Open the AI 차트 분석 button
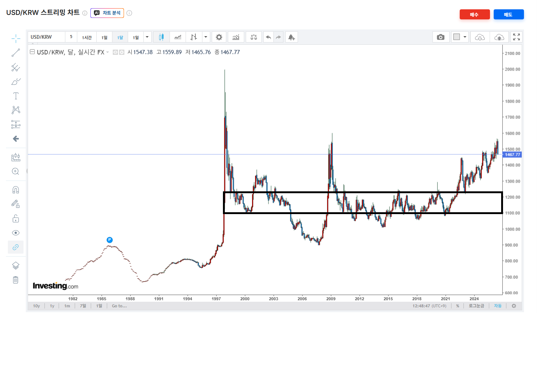The height and width of the screenshot is (392, 537). [107, 13]
